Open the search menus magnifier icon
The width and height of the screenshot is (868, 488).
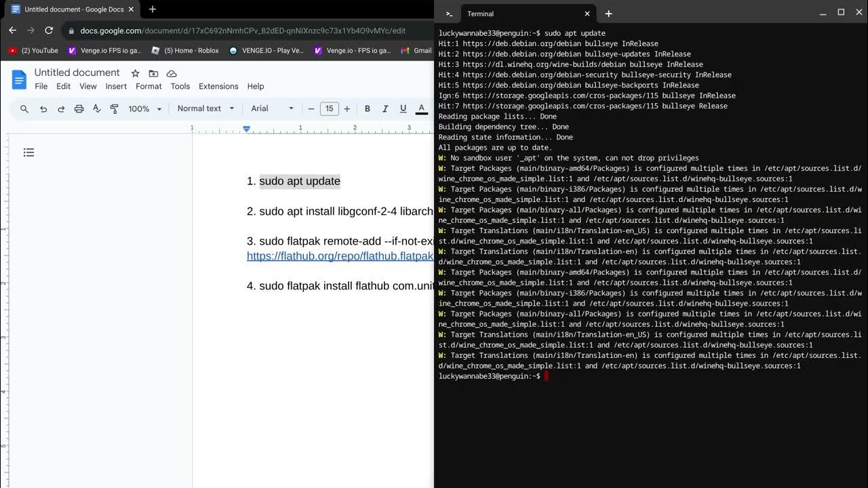24,108
